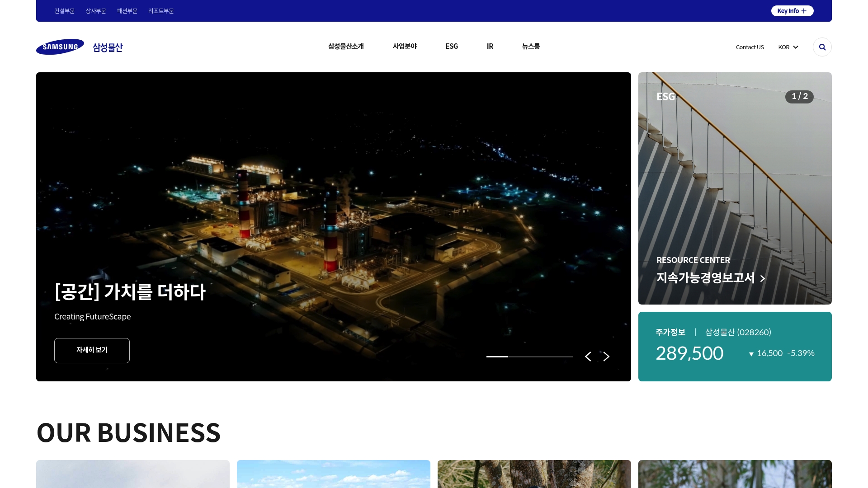Expand the KOR language selector
Screen dimensions: 868x488
pyautogui.click(x=788, y=47)
